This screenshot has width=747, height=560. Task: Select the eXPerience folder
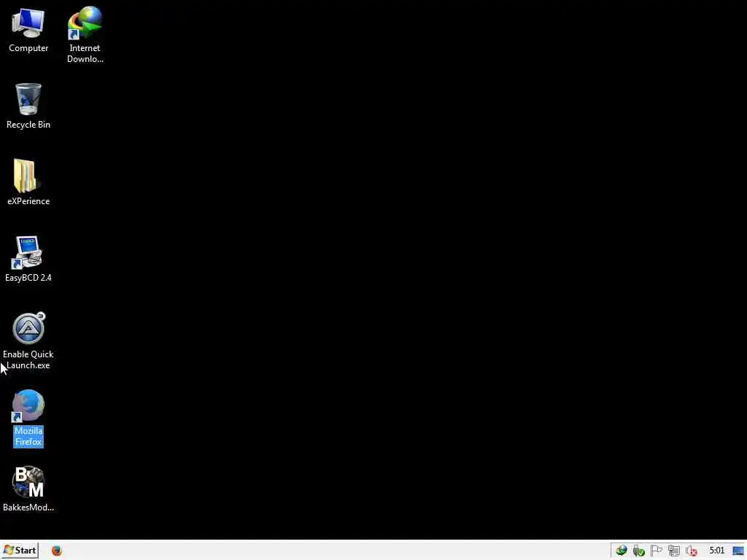click(28, 182)
